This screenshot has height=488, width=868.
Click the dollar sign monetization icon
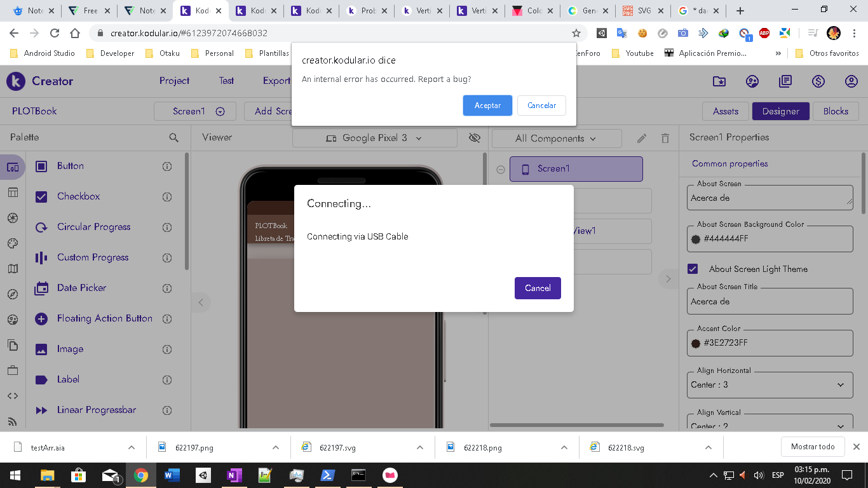(818, 81)
